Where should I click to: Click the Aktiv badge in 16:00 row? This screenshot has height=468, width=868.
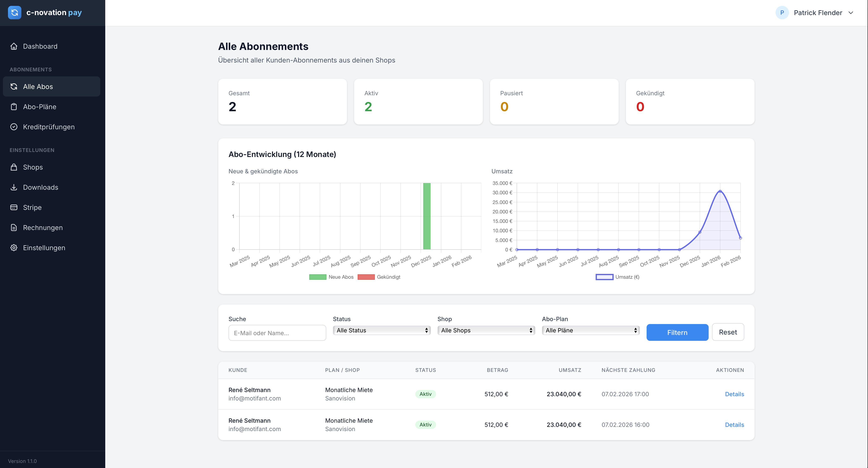425,425
